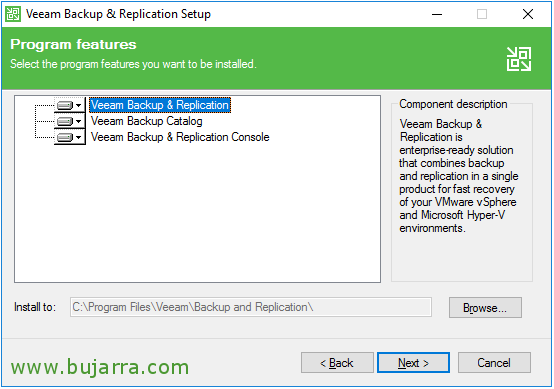Select the Veeam Backup & Replication feature
This screenshot has width=554, height=389.
pos(160,105)
